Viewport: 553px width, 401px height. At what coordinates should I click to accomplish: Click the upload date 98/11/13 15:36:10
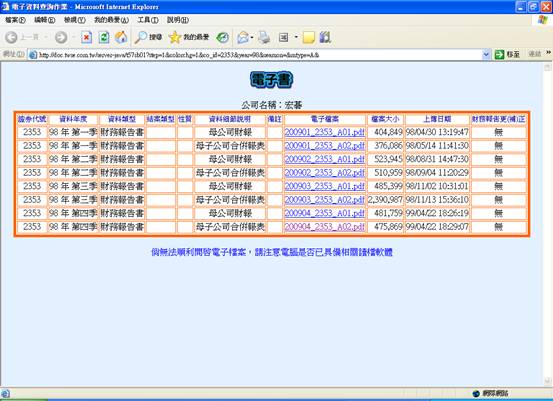coord(437,200)
